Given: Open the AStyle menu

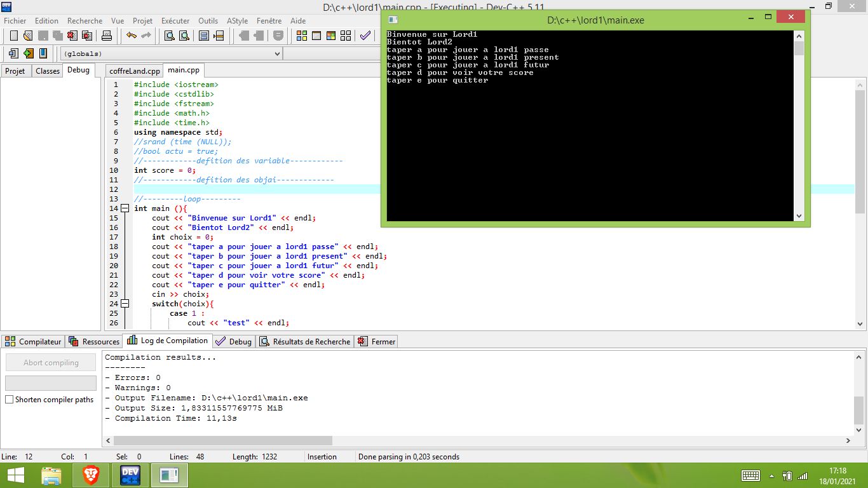Looking at the screenshot, I should click(x=237, y=20).
